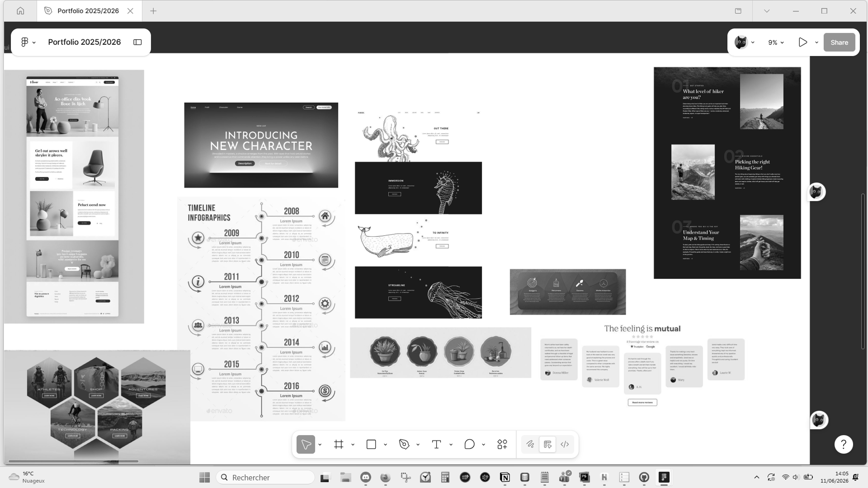The width and height of the screenshot is (868, 488).
Task: Click the vertical canvas scrollbar
Action: pos(863,271)
